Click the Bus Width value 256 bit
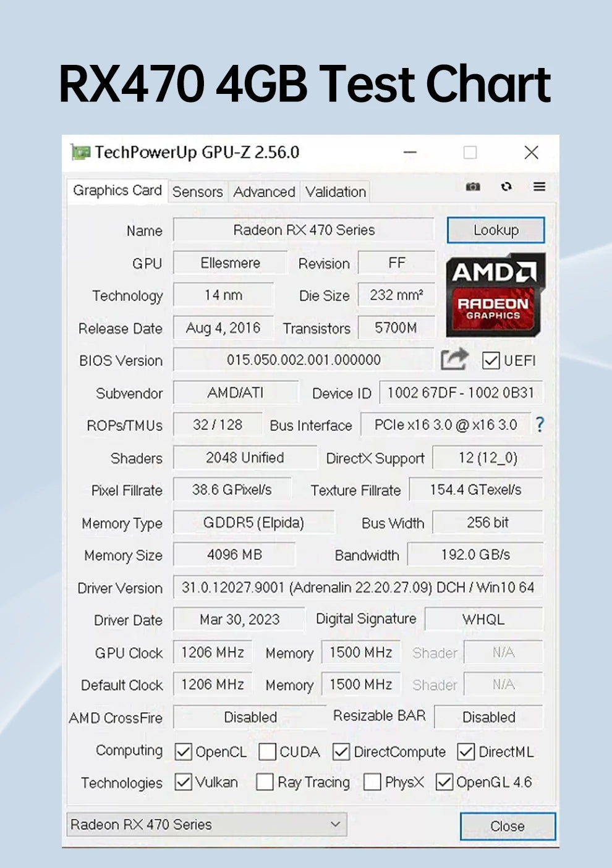Screen dimensions: 612x868 [x=488, y=522]
